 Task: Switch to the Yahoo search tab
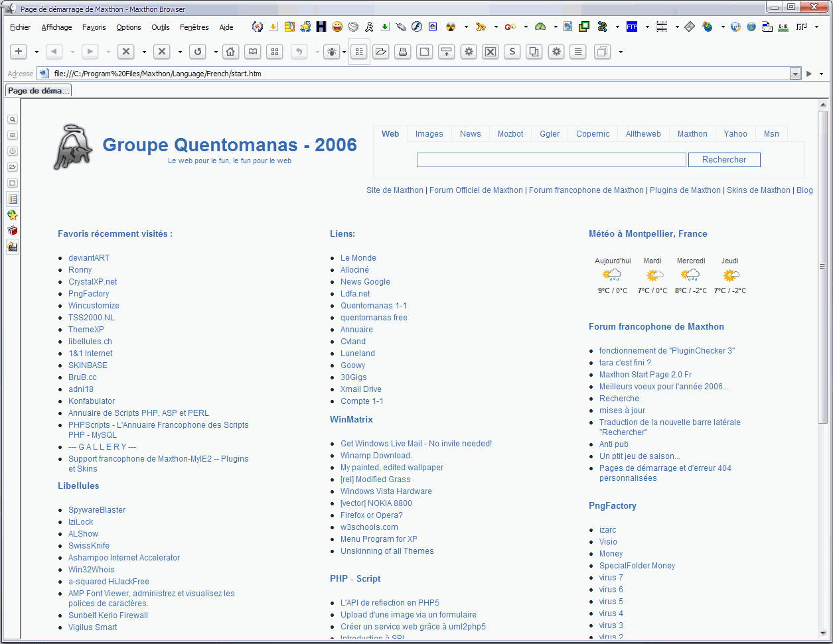(x=735, y=133)
